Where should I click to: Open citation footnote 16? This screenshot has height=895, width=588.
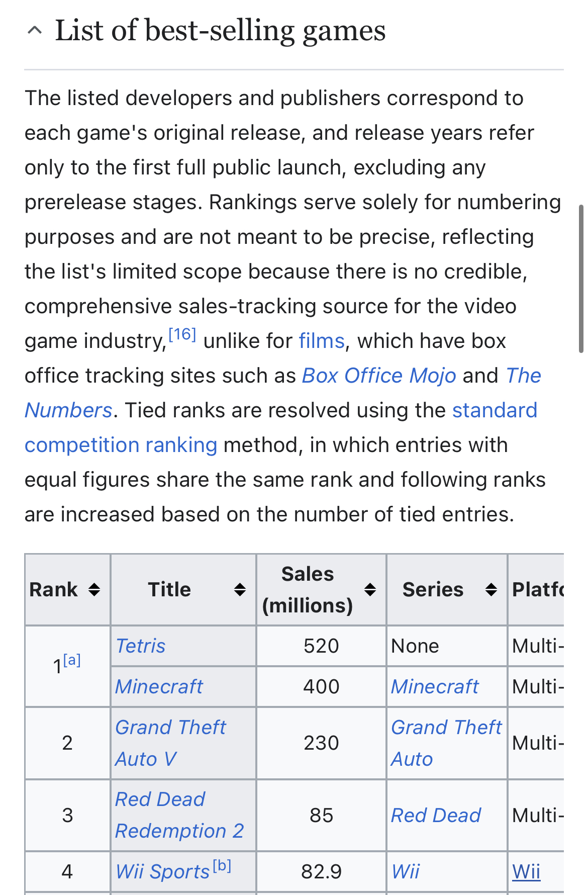click(182, 334)
